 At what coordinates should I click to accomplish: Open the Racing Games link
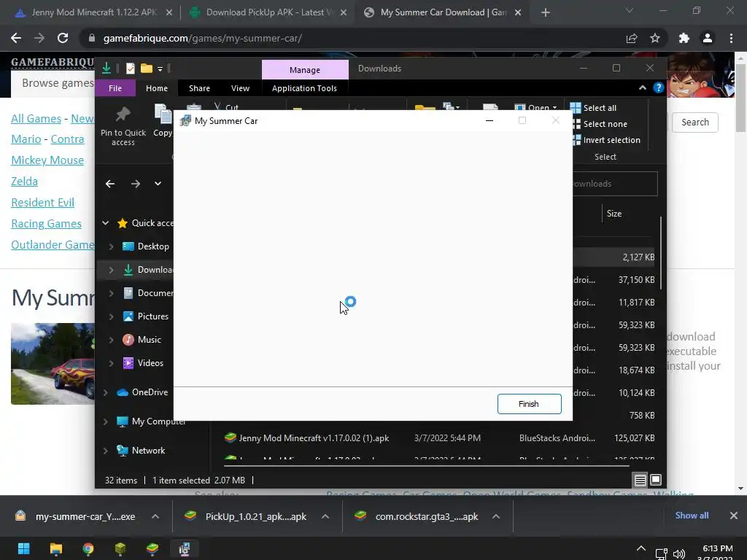pyautogui.click(x=46, y=223)
